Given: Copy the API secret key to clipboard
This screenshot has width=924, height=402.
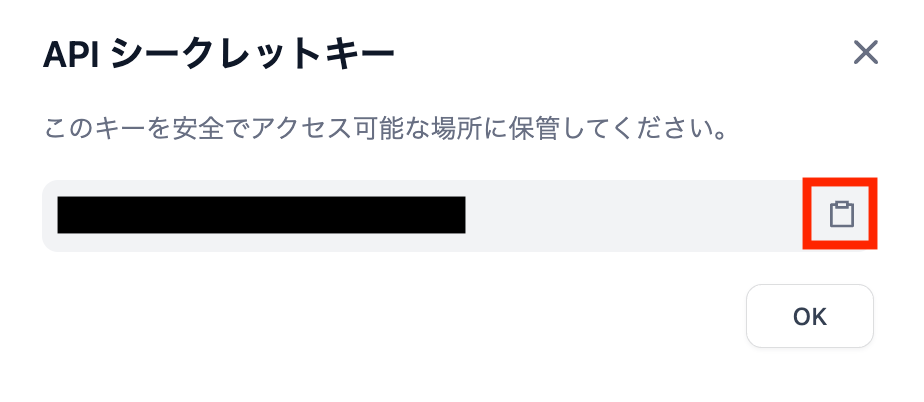Looking at the screenshot, I should (x=842, y=214).
